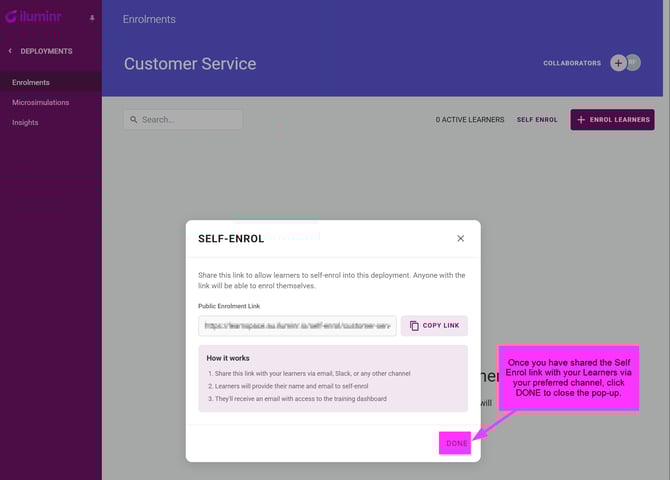Click the COLLABORATORS label
The width and height of the screenshot is (670, 480).
[572, 63]
